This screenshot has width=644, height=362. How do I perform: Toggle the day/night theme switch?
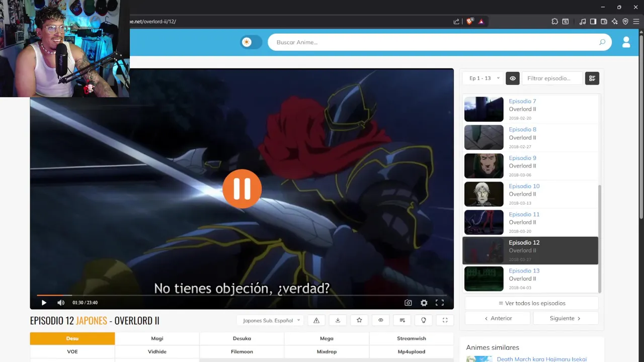click(x=251, y=42)
